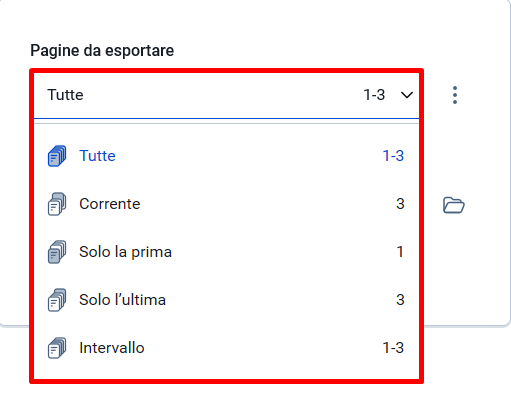The height and width of the screenshot is (405, 511).
Task: Click the selected Tutte value in dropdown header
Action: pyautogui.click(x=65, y=95)
